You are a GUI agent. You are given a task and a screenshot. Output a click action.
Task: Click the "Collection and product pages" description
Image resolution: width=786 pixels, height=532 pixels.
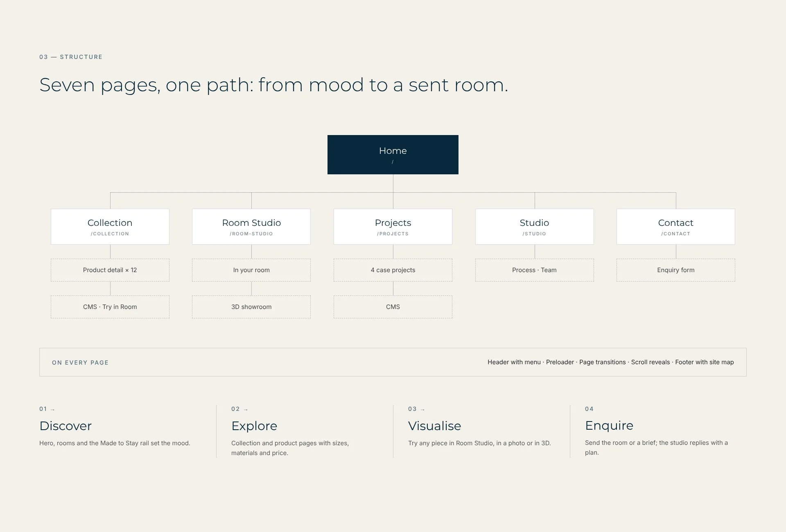tap(290, 448)
